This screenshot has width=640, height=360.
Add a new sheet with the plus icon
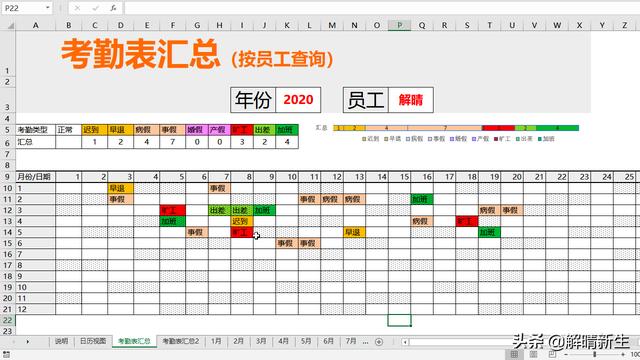coord(379,342)
